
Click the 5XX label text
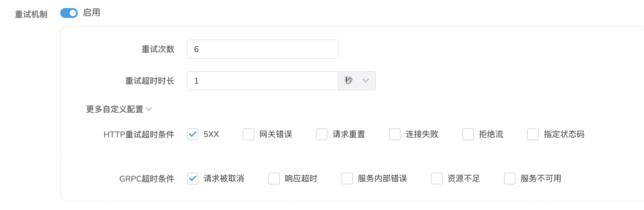(211, 134)
